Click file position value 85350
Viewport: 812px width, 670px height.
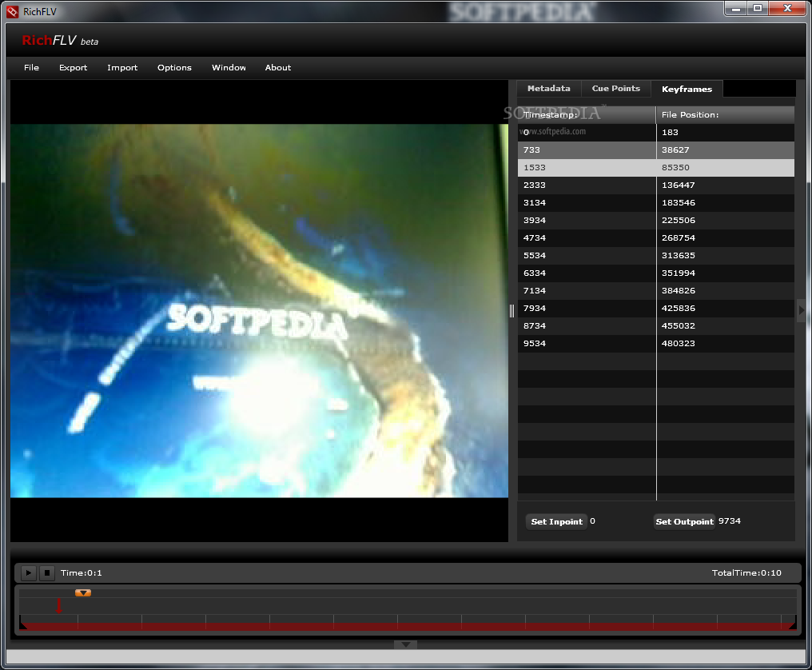tap(675, 167)
